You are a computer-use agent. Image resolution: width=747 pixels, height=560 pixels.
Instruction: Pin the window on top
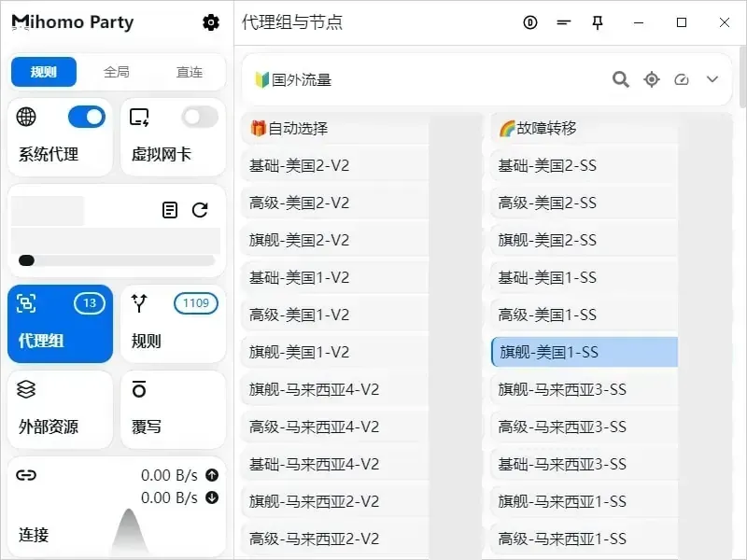[x=598, y=22]
